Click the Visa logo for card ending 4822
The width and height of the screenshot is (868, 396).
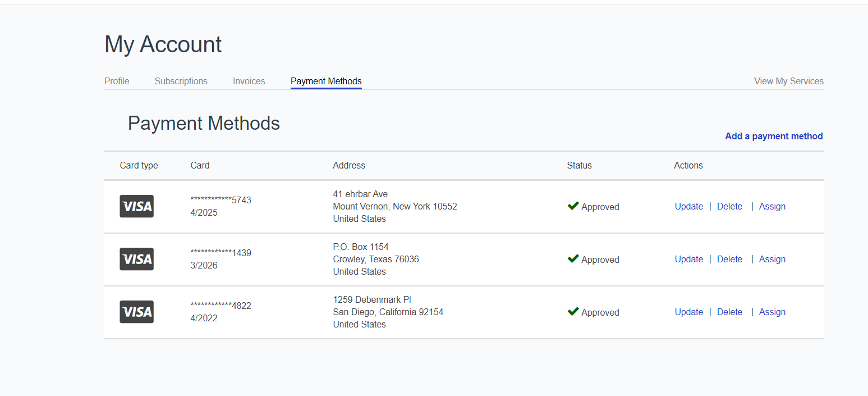(136, 312)
